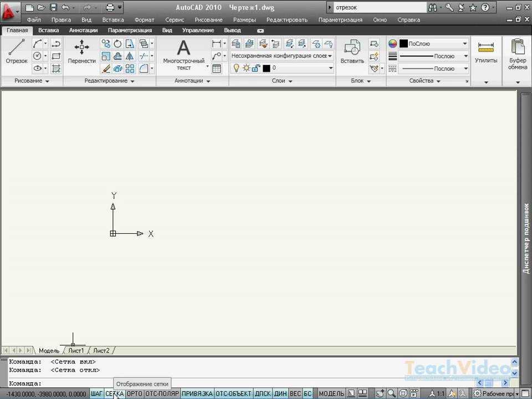Select the scale tool
The width and height of the screenshot is (532, 399).
[x=106, y=56]
